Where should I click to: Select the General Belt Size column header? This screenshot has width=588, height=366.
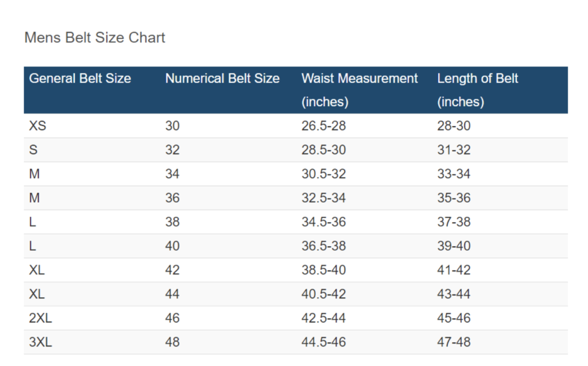coord(80,78)
